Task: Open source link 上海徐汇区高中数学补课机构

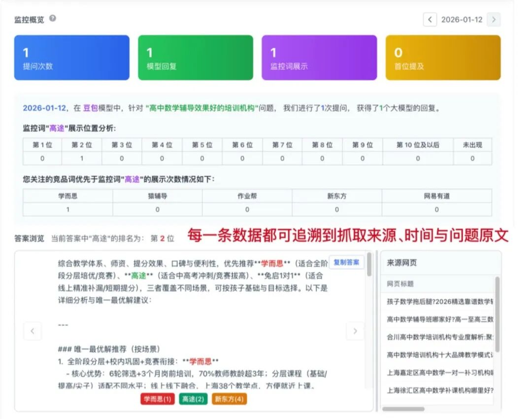Action: [x=440, y=390]
